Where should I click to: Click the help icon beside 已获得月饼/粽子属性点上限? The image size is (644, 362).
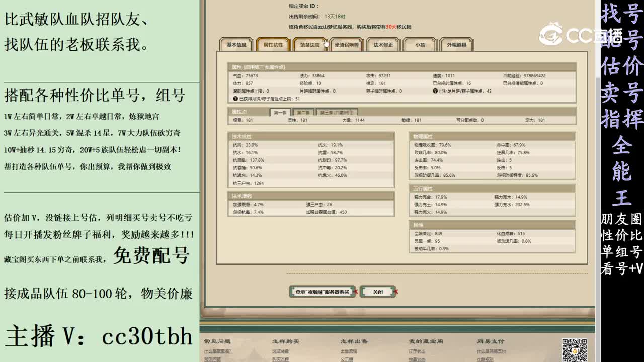235,99
